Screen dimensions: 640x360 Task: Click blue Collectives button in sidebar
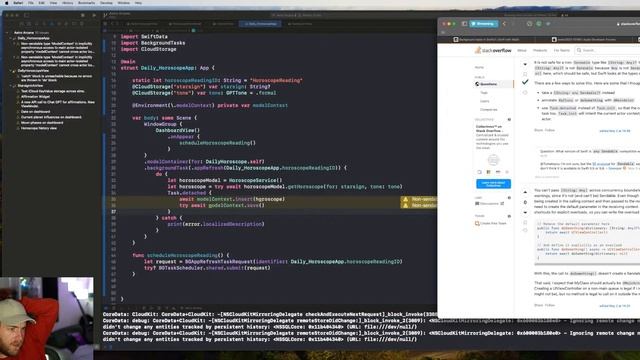[x=493, y=184]
